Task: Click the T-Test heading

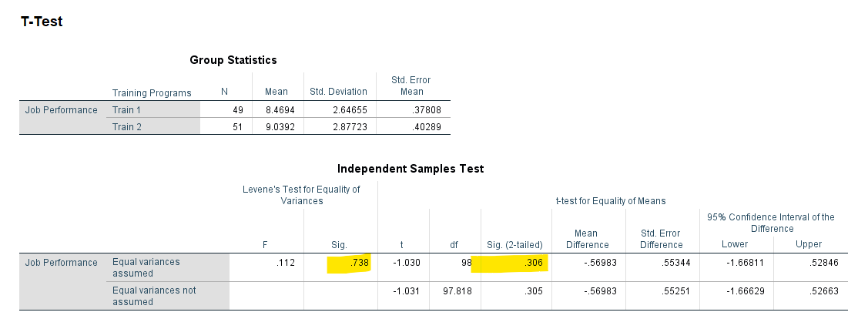Action: tap(42, 22)
